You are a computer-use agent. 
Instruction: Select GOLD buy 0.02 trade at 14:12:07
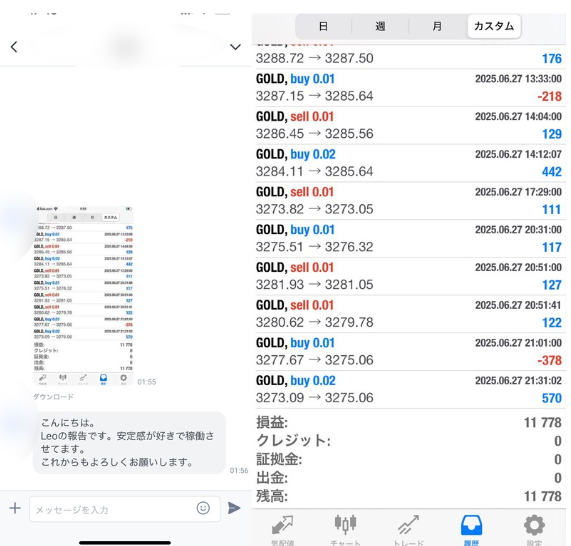[409, 163]
